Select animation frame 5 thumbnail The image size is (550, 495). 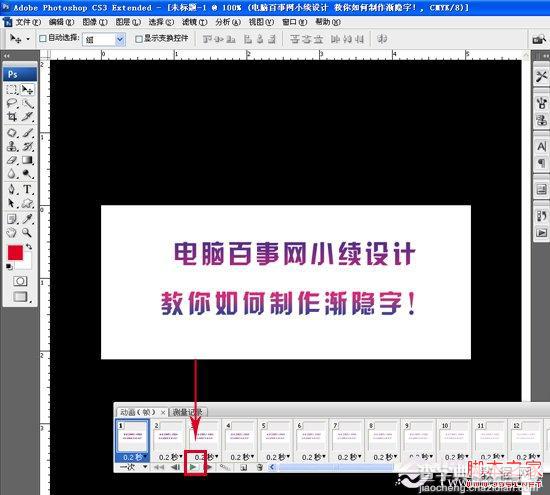point(276,437)
